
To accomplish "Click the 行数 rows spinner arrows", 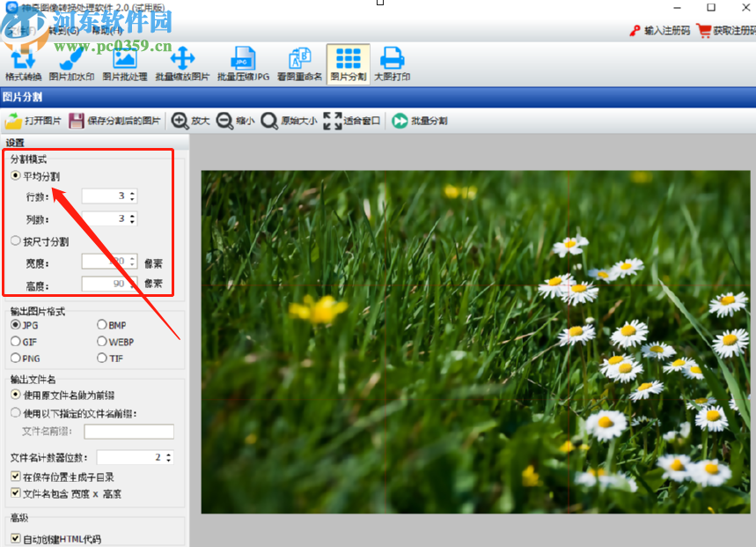I will (x=133, y=196).
